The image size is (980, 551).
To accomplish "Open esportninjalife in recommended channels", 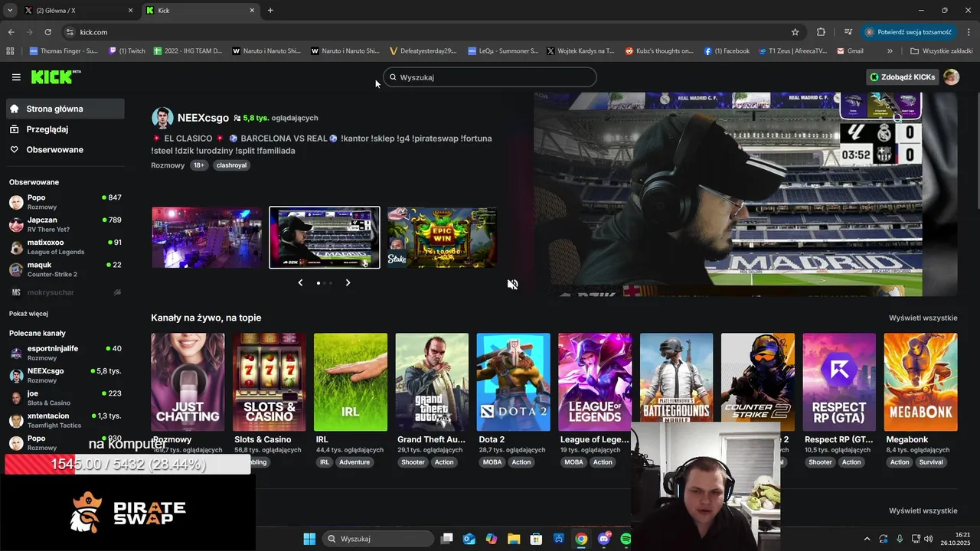I will [x=65, y=353].
